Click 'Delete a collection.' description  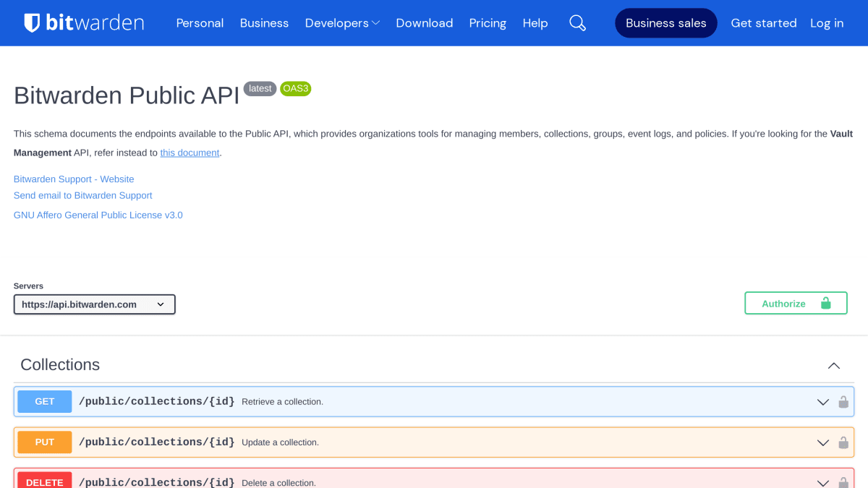(x=279, y=483)
